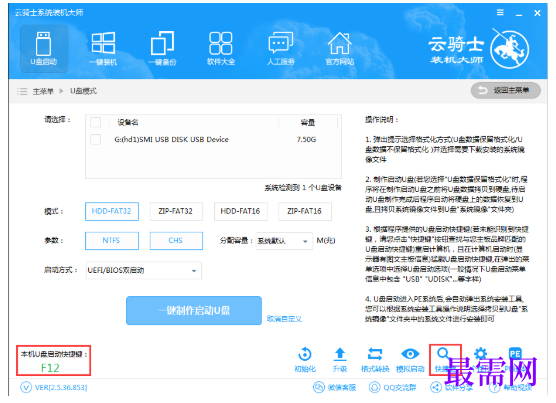Open QQ交流群 at the bottom
Image resolution: width=556 pixels, height=403 pixels.
point(393,387)
